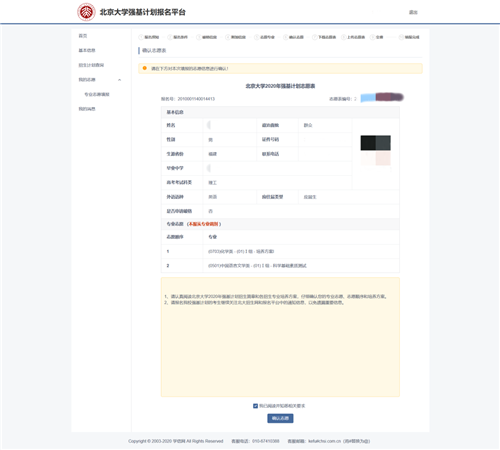The width and height of the screenshot is (500, 450).
Task: Click step 1 报名须知 circle icon
Action: coord(141,37)
